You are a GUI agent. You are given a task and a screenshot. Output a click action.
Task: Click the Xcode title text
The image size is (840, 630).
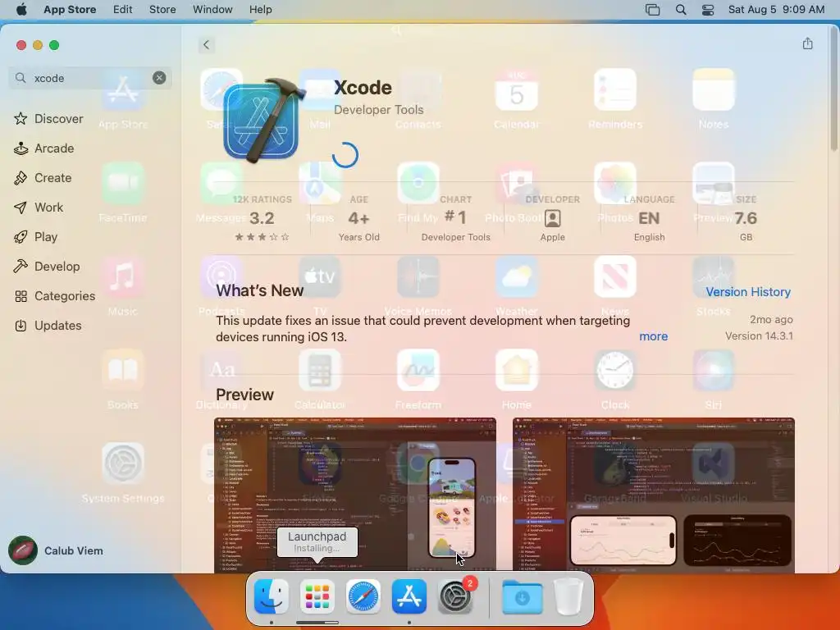click(x=363, y=88)
